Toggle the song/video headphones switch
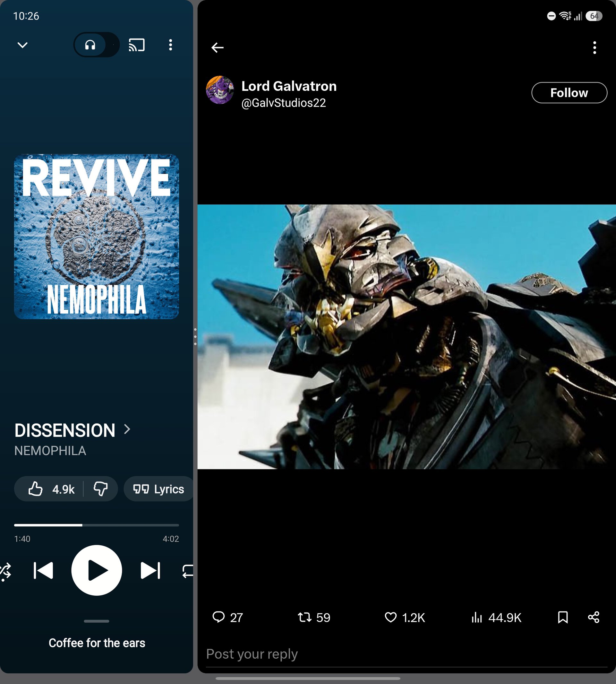Image resolution: width=616 pixels, height=684 pixels. click(97, 45)
